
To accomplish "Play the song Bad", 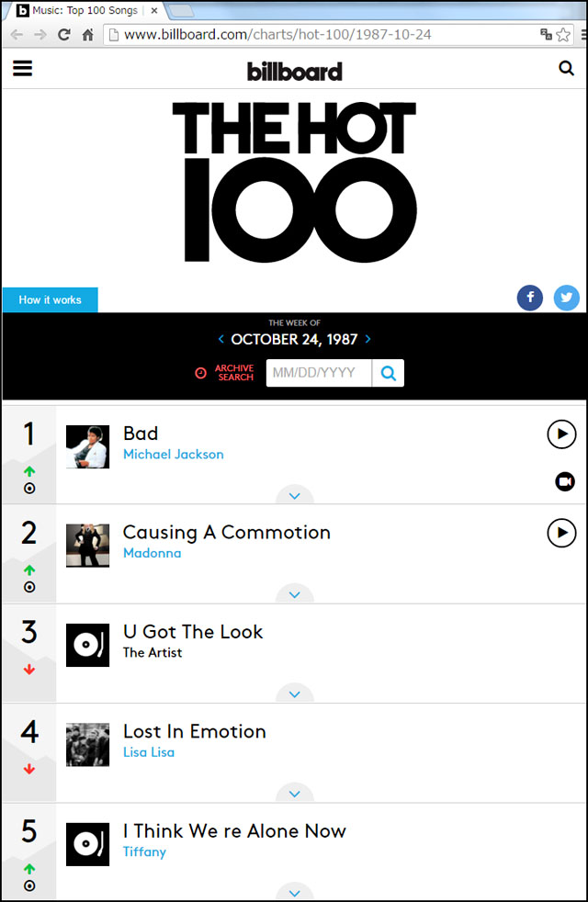I will (x=561, y=434).
